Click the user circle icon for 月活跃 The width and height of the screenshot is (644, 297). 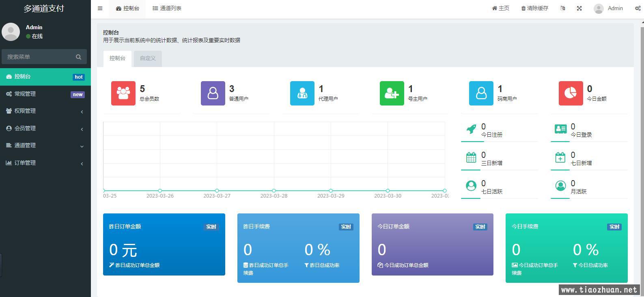[x=560, y=186]
